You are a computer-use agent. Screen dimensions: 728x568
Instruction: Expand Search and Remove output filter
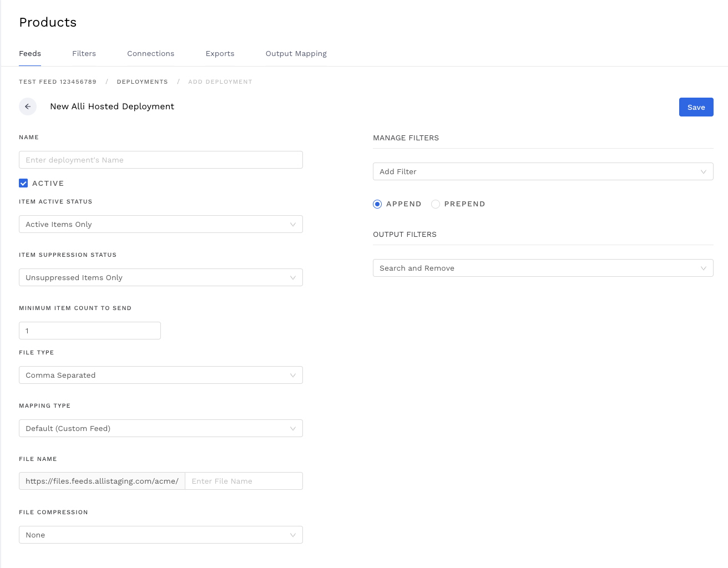tap(543, 268)
